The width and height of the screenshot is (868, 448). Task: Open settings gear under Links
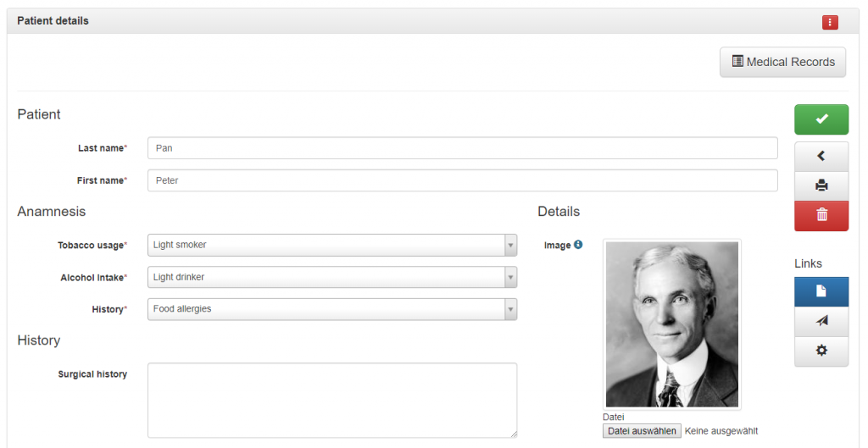[821, 351]
